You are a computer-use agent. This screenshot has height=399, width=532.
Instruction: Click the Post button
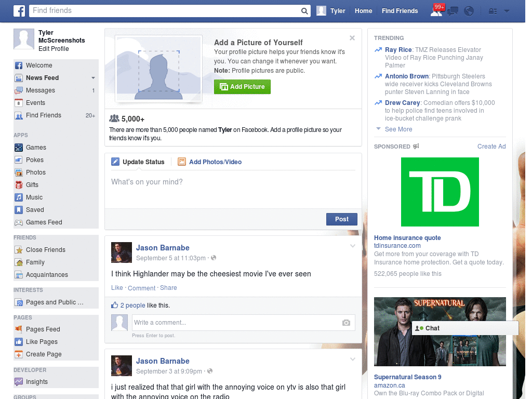click(x=342, y=219)
